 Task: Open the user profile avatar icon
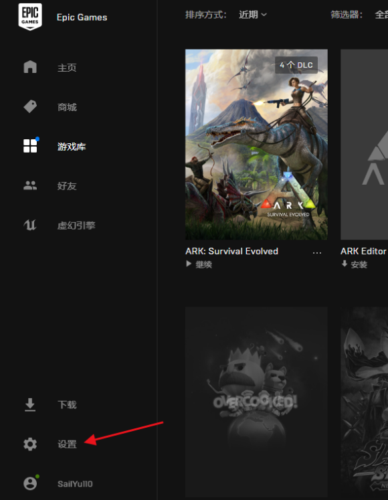click(30, 483)
